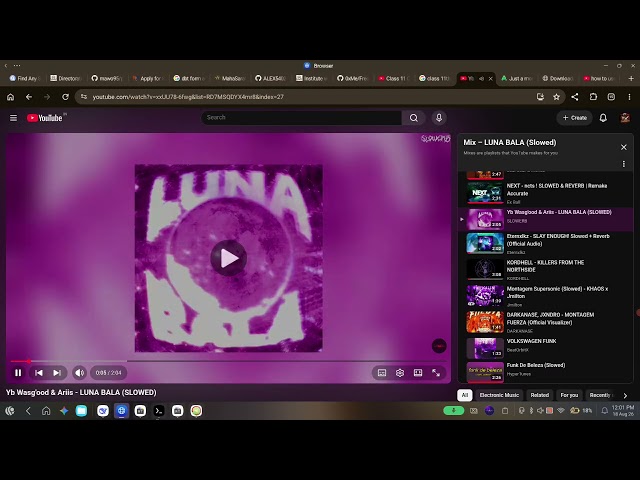Go back in browser history
This screenshot has height=480, width=640.
click(29, 97)
